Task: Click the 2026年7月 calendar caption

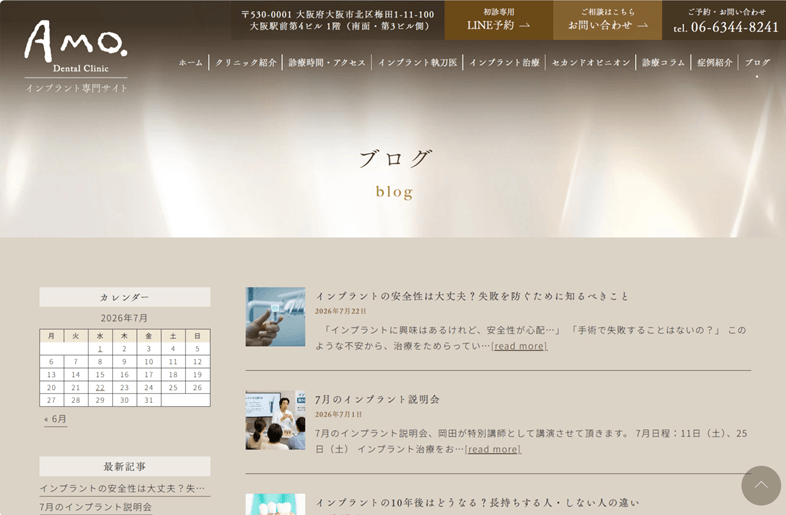Action: (x=124, y=318)
